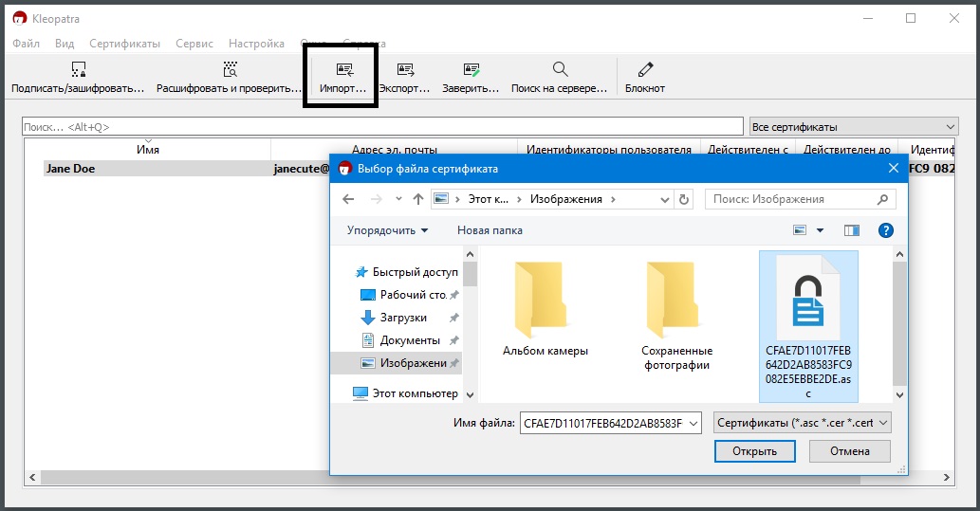Click the Export toolbar icon

click(405, 70)
